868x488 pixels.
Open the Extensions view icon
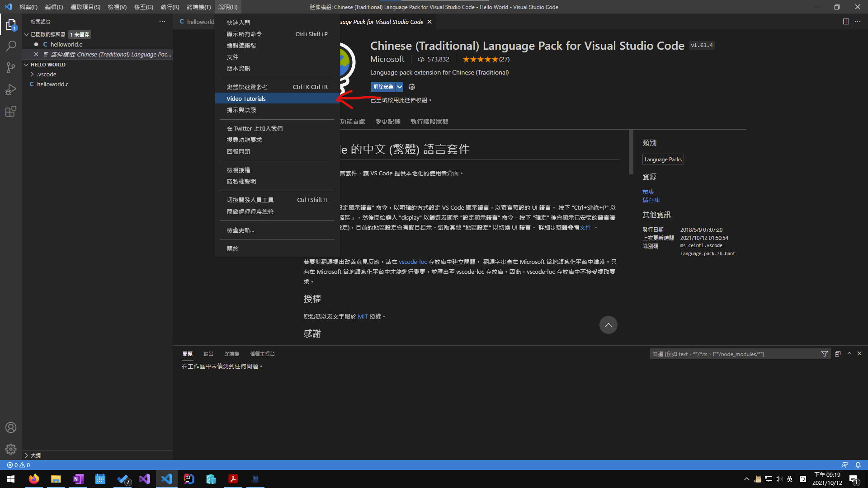(11, 111)
